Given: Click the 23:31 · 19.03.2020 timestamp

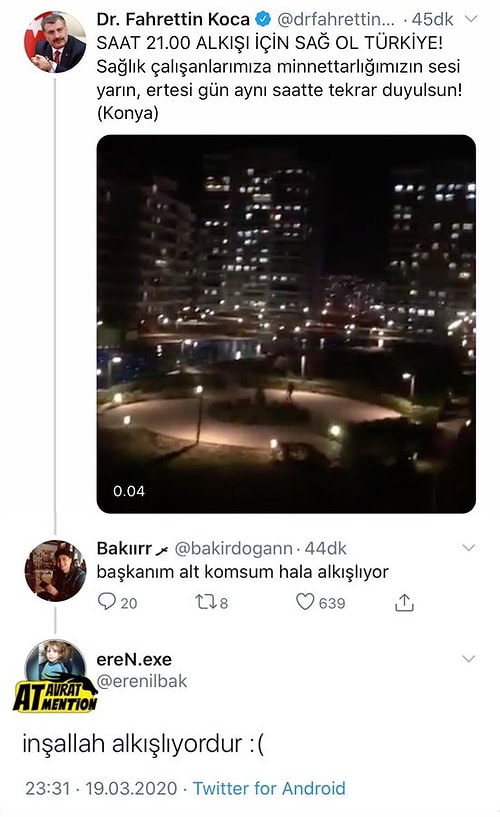Looking at the screenshot, I should coord(101,788).
